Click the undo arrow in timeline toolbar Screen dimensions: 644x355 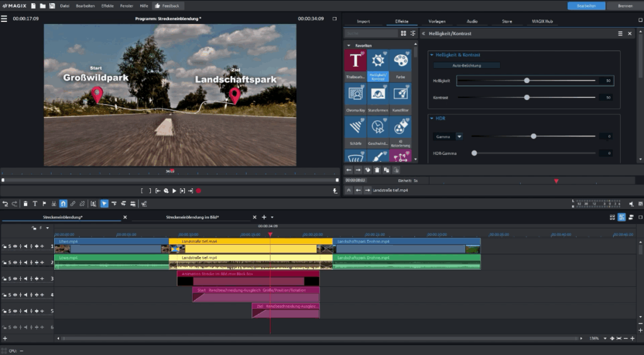(x=5, y=203)
